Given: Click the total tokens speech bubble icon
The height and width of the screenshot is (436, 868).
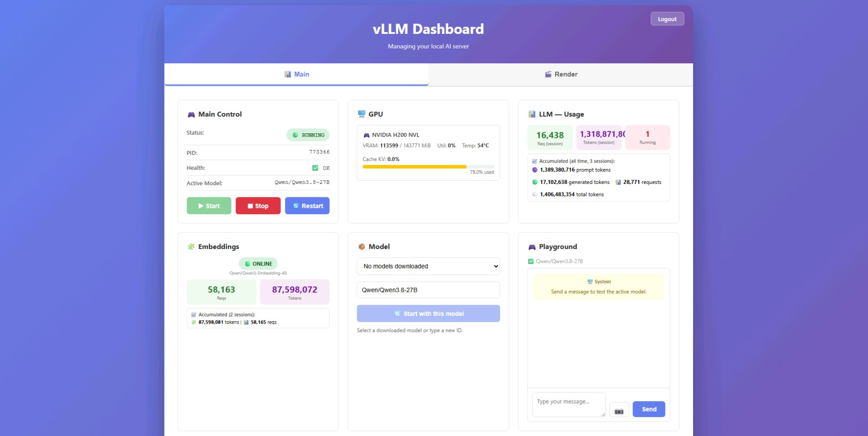Looking at the screenshot, I should point(535,194).
